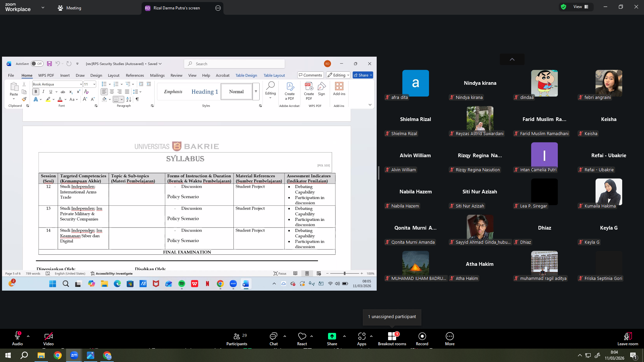The image size is (644, 362).
Task: Toggle Underline formatting in Word ribbon
Action: (51, 92)
